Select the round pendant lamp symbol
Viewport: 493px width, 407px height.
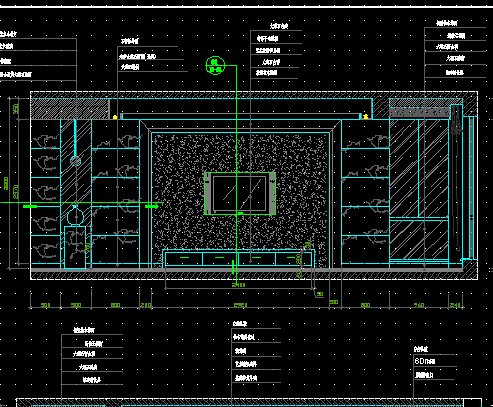(x=76, y=161)
